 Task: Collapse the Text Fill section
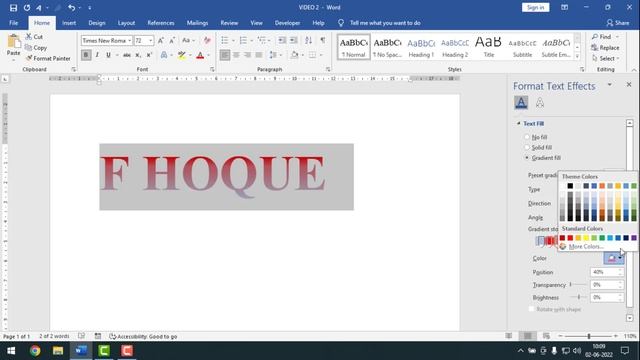519,123
